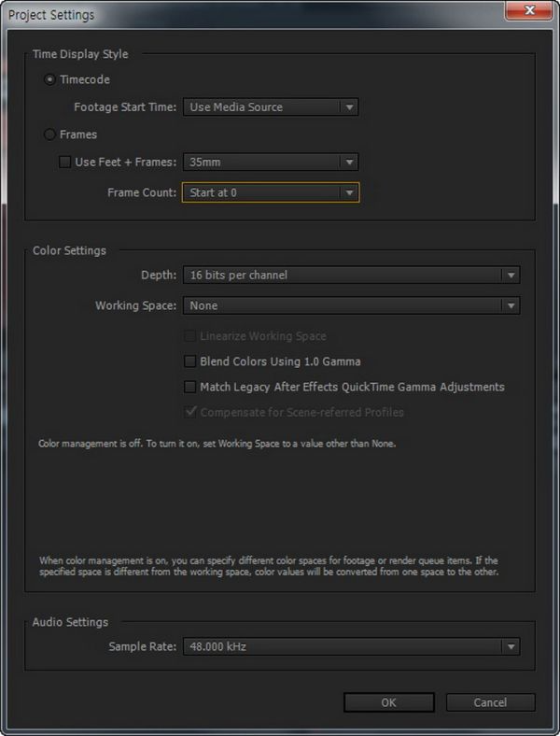Click the 'When color management is on' help text
The height and width of the screenshot is (736, 560).
[269, 566]
